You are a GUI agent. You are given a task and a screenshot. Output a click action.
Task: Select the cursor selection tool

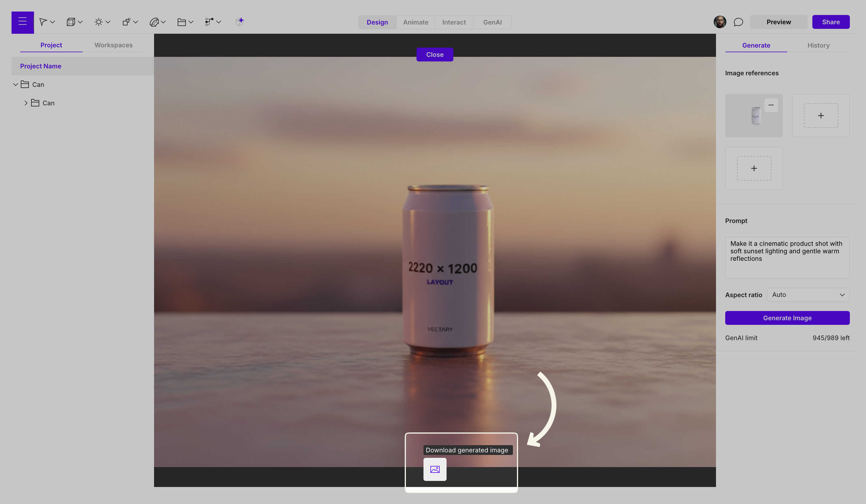(43, 22)
